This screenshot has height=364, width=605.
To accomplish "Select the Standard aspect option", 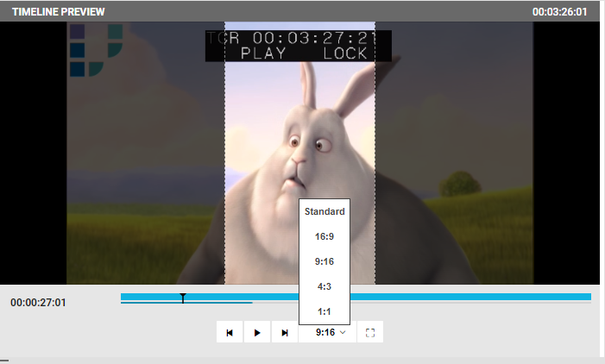I will click(325, 211).
